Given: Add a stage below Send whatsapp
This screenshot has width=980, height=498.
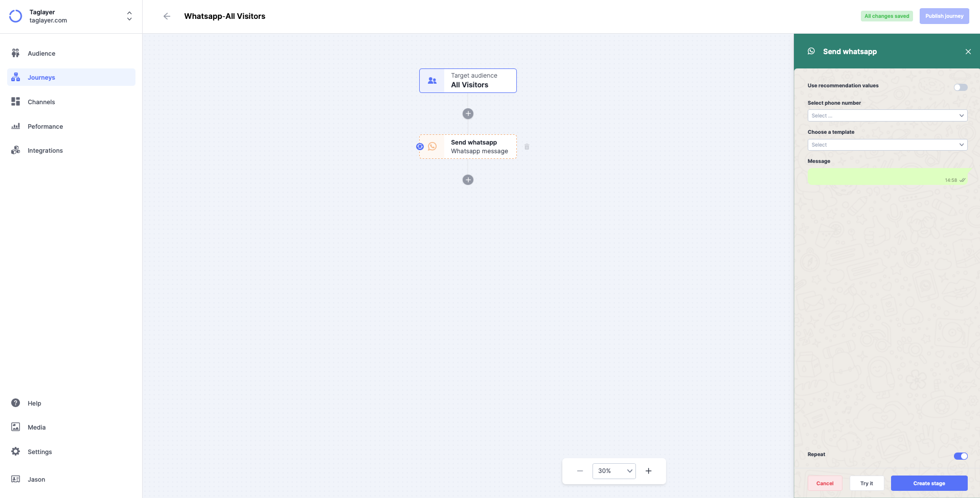Looking at the screenshot, I should pyautogui.click(x=468, y=180).
